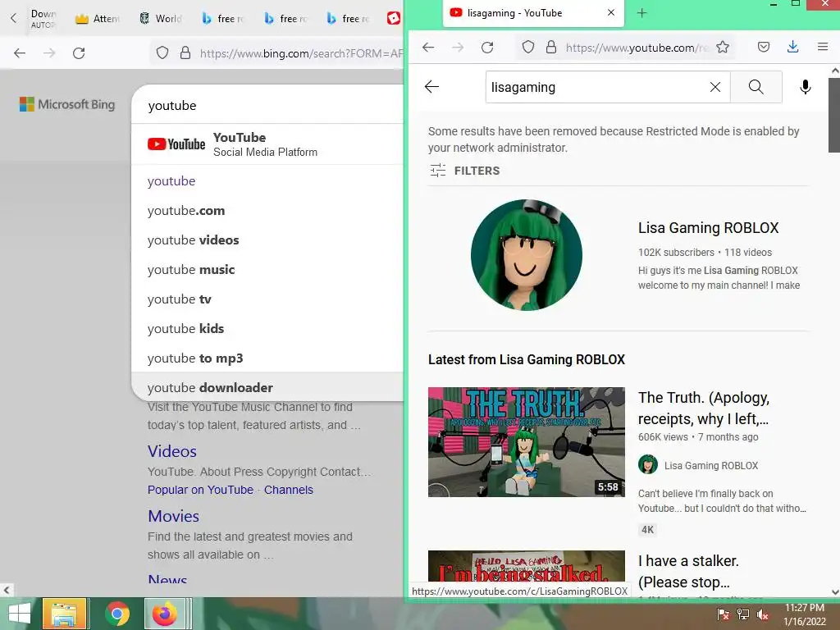
Task: Select the youtube videos suggestion
Action: click(x=268, y=240)
